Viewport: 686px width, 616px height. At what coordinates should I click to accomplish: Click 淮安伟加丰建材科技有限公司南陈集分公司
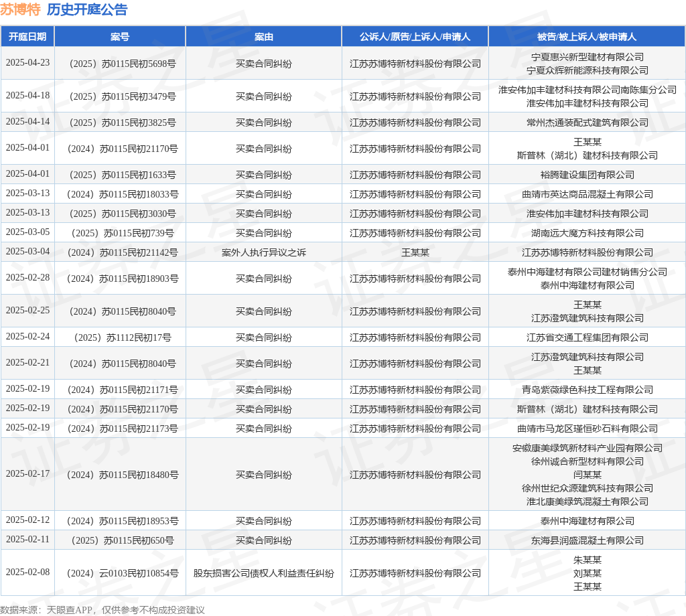tap(587, 90)
